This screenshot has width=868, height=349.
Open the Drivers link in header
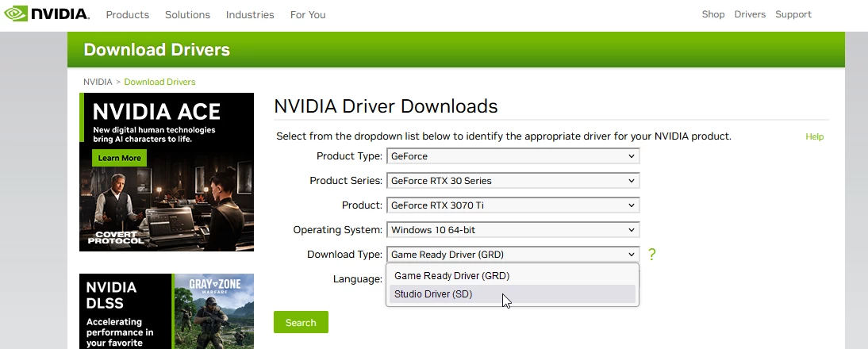[750, 14]
